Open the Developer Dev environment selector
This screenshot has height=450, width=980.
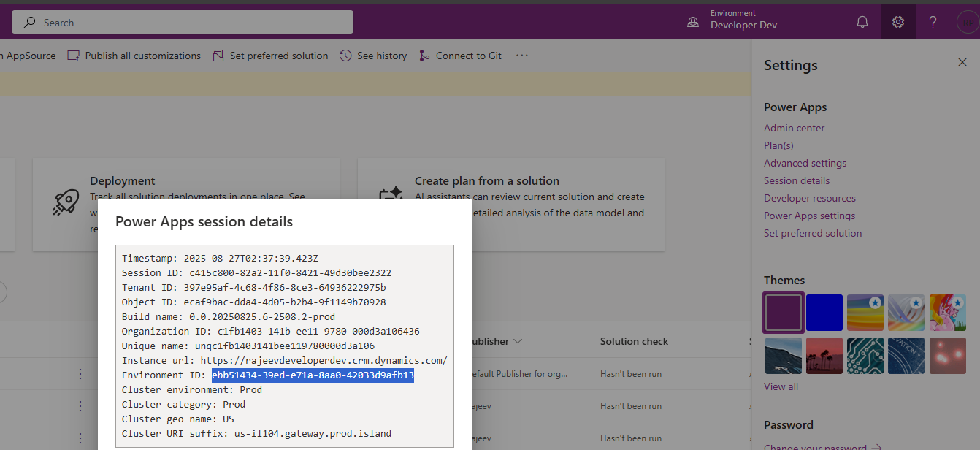(743, 25)
